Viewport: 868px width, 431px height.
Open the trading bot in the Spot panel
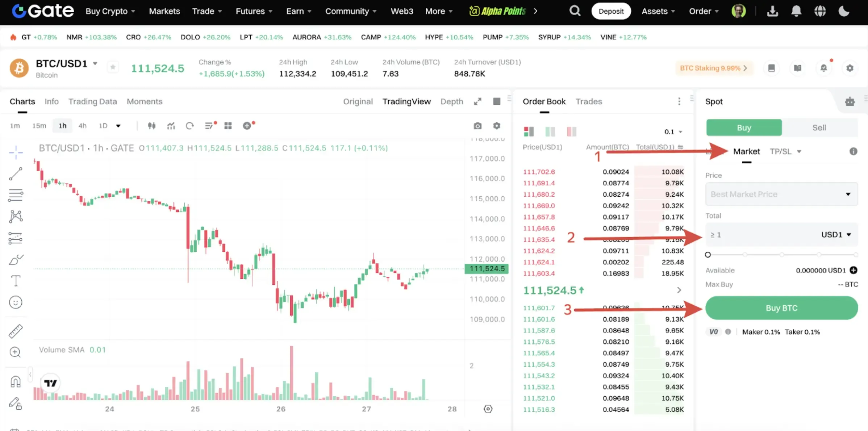pyautogui.click(x=851, y=102)
